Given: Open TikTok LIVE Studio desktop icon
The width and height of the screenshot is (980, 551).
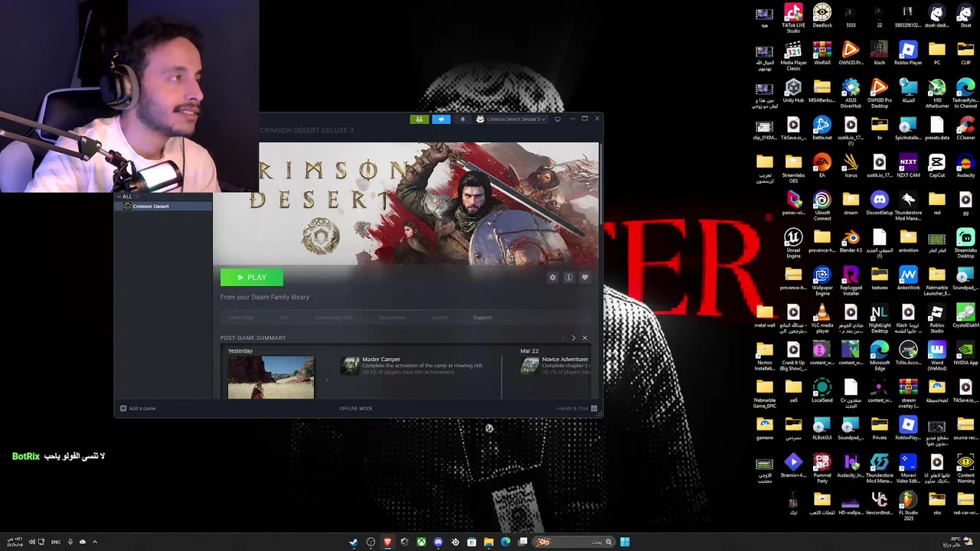Looking at the screenshot, I should 793,18.
